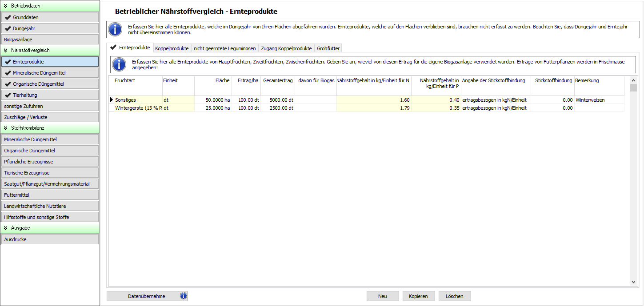644x306 pixels.
Task: Switch to nicht geerntete Leguminosen tab
Action: coord(224,48)
